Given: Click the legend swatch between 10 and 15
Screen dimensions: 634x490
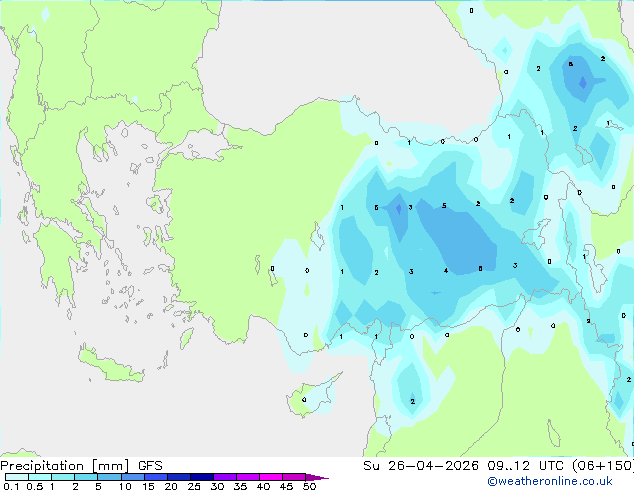Looking at the screenshot, I should pos(132,477).
